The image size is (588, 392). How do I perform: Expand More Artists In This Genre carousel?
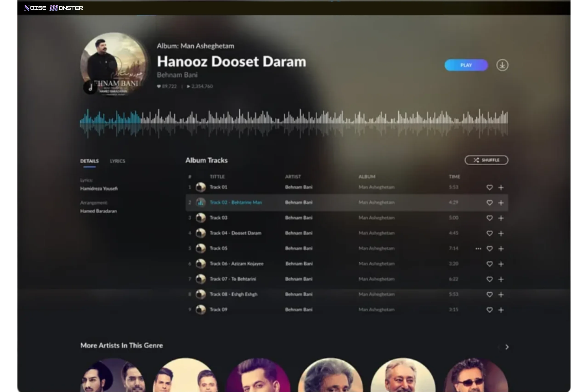coord(507,347)
